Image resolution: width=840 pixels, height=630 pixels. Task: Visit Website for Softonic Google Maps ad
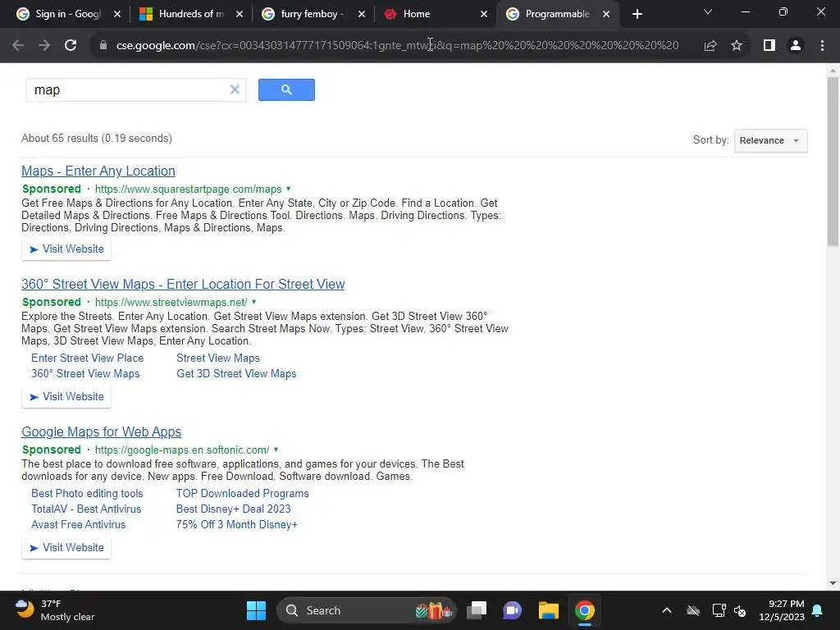tap(66, 548)
